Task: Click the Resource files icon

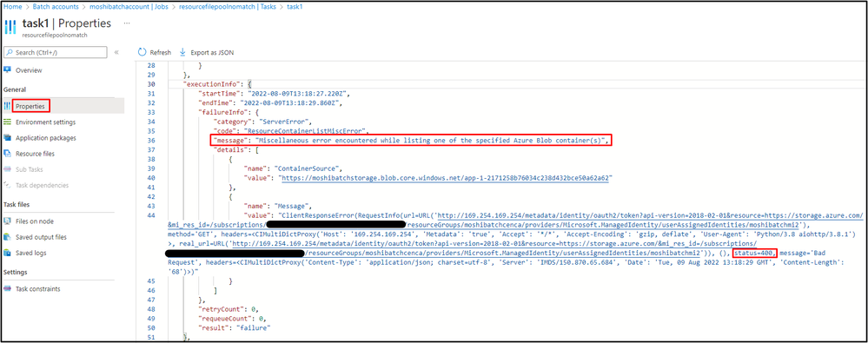Action: coord(7,153)
